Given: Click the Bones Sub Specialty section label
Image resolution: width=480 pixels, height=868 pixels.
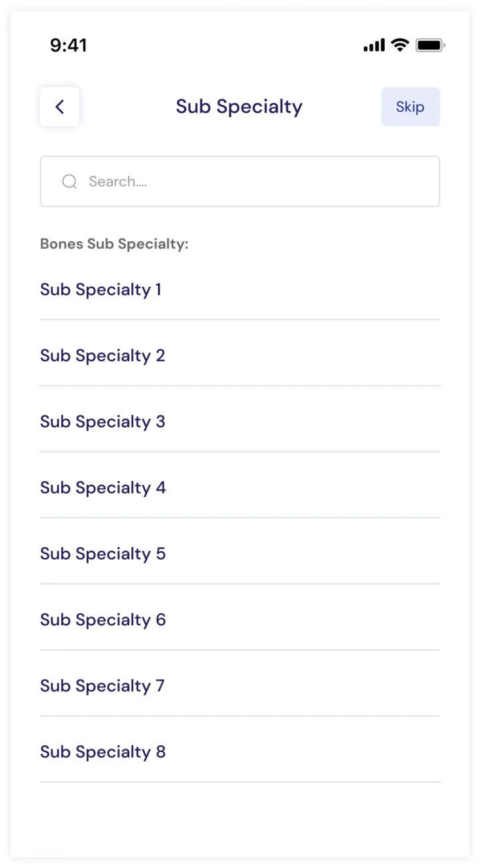Looking at the screenshot, I should 115,244.
